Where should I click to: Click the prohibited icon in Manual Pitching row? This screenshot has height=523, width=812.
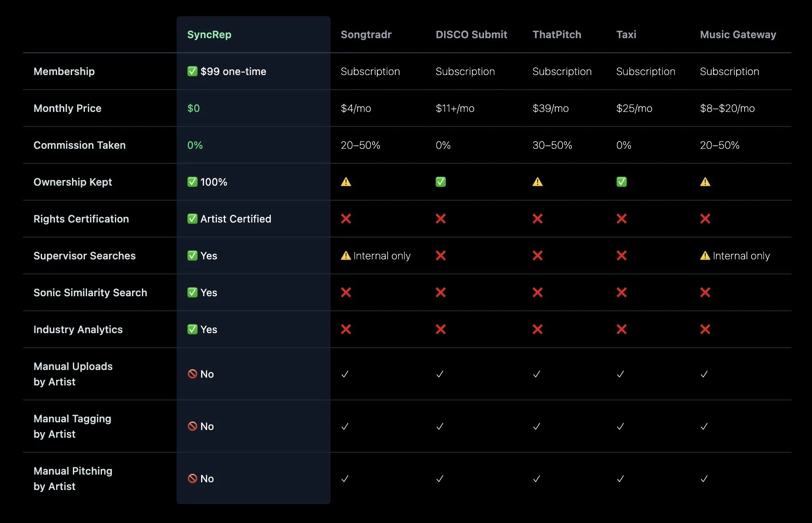point(192,478)
